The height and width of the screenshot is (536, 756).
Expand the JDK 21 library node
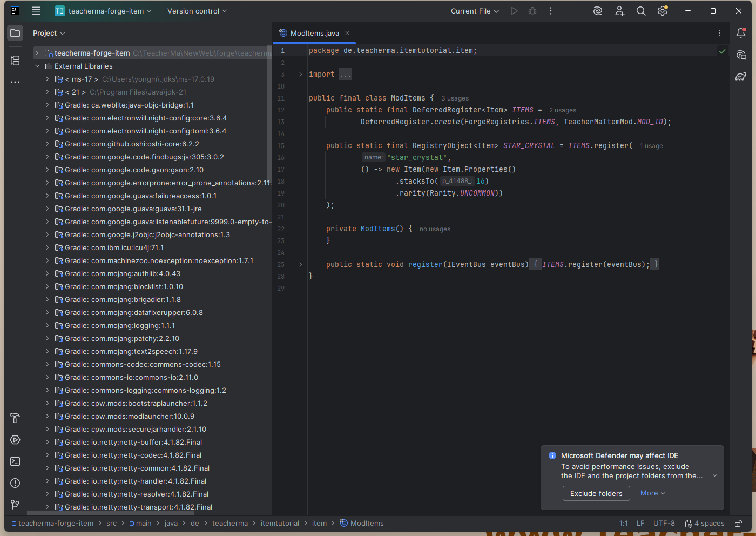[x=48, y=92]
